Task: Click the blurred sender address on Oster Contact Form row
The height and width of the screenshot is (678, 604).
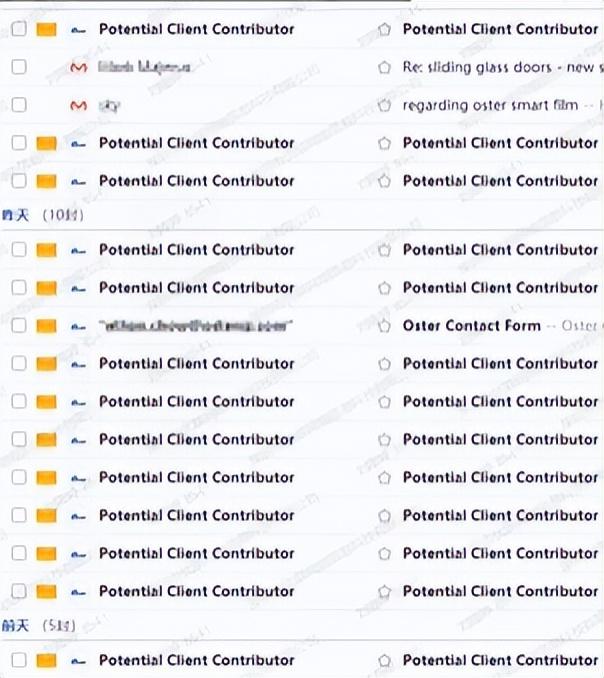Action: (x=195, y=326)
